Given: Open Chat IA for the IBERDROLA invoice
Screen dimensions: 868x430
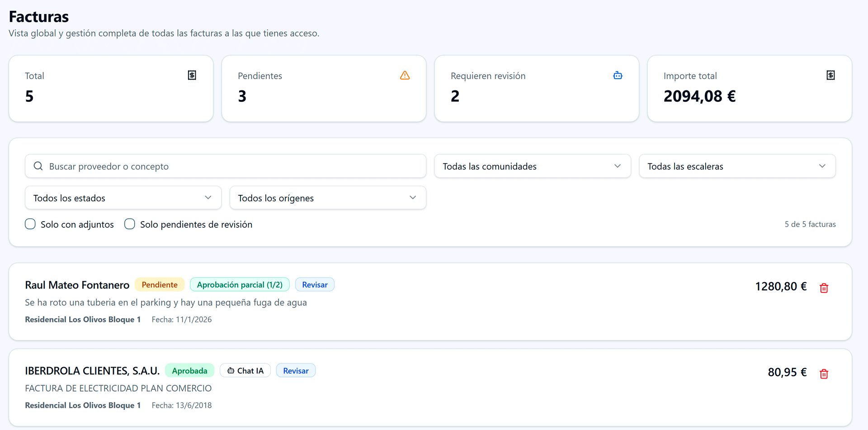Looking at the screenshot, I should pos(245,370).
